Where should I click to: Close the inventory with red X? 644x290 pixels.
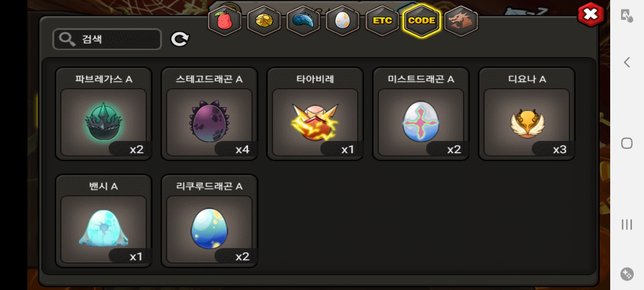[590, 14]
